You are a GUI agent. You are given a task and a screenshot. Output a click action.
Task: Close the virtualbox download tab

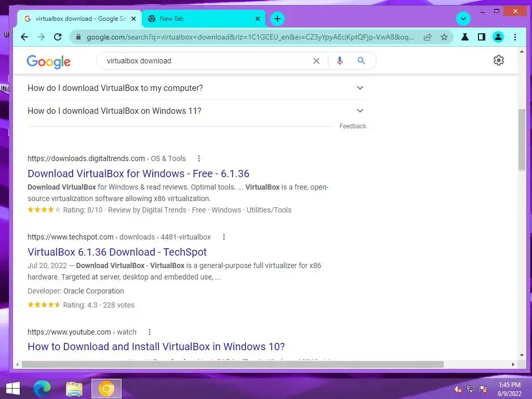[x=134, y=19]
